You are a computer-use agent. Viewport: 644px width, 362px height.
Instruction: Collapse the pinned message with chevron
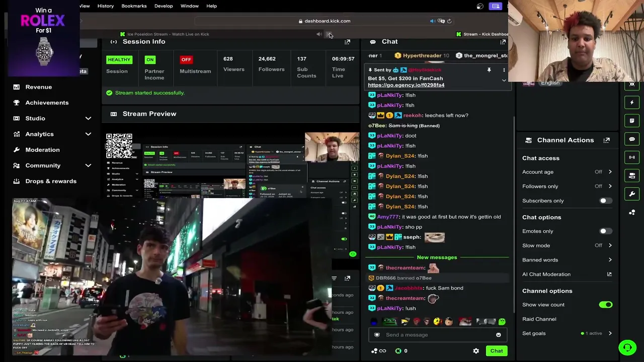pyautogui.click(x=504, y=80)
